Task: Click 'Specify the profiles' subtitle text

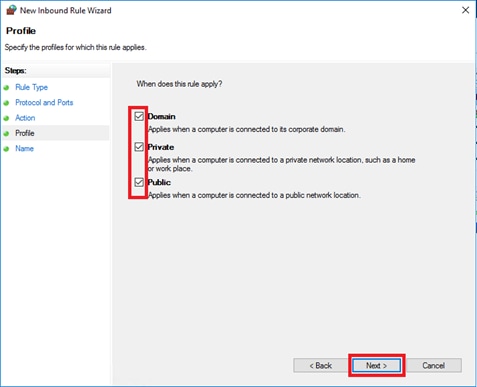Action: 76,47
